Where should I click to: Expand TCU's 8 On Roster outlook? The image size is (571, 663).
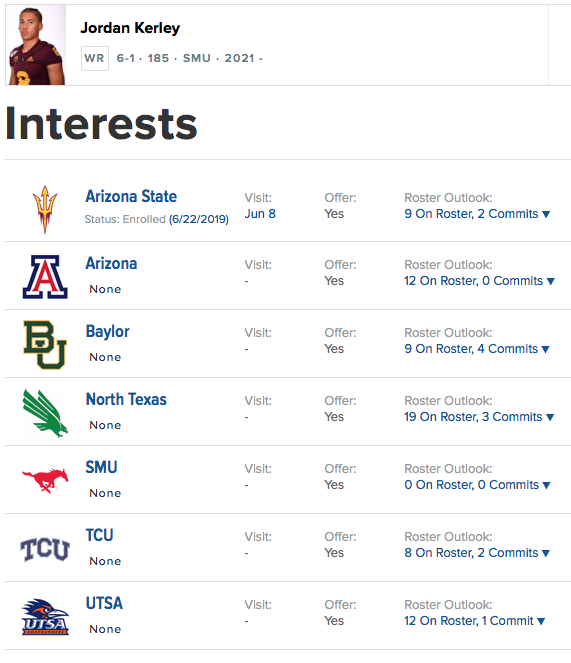[x=477, y=553]
